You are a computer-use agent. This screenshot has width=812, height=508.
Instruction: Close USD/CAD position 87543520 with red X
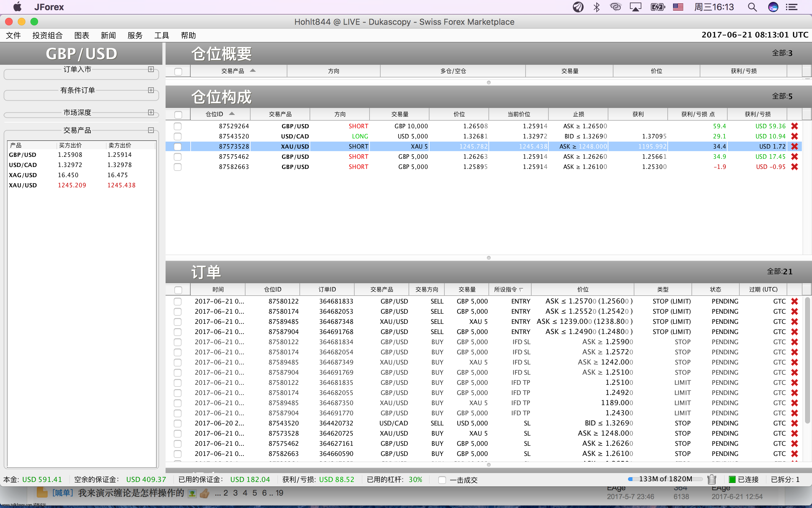coord(794,137)
